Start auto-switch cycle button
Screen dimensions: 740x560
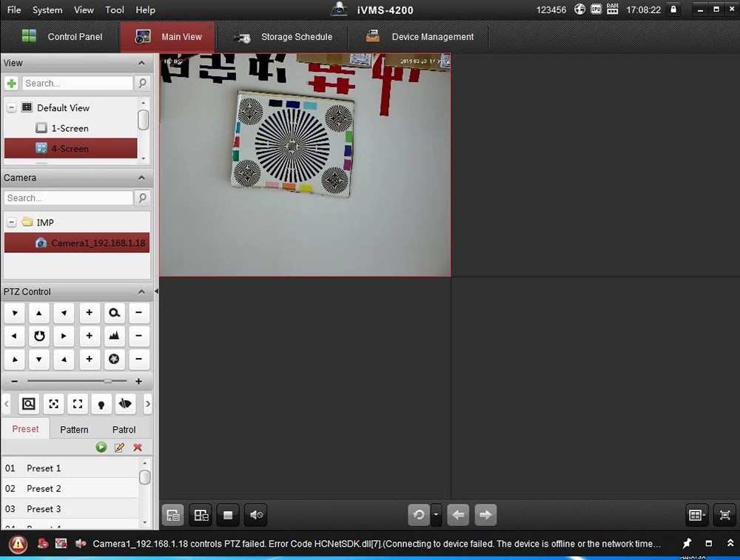click(419, 515)
